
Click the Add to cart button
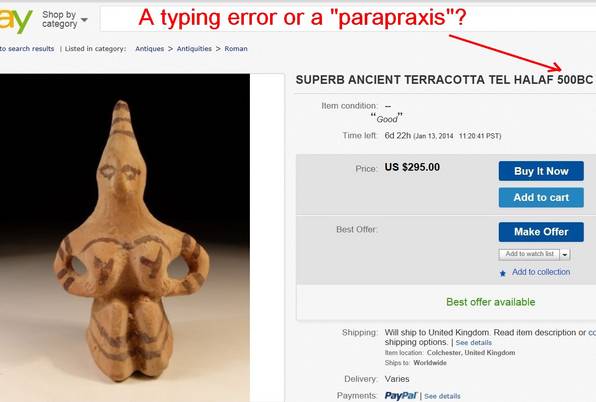click(x=541, y=197)
